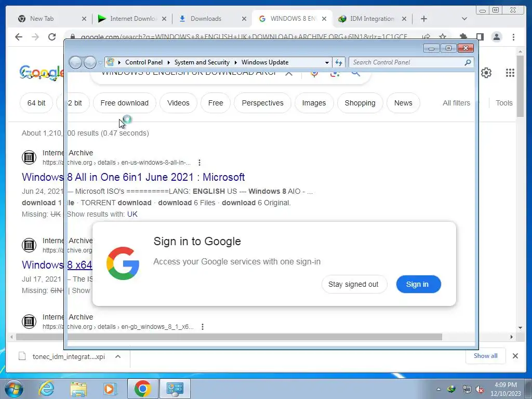Click Show all downloads
Screen dimensions: 532x399
coord(486,356)
